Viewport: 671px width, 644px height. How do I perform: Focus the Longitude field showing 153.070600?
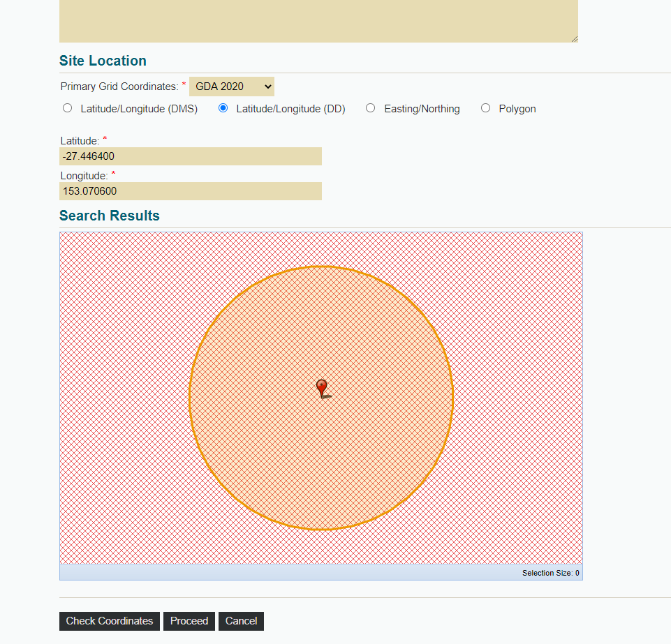pyautogui.click(x=191, y=191)
